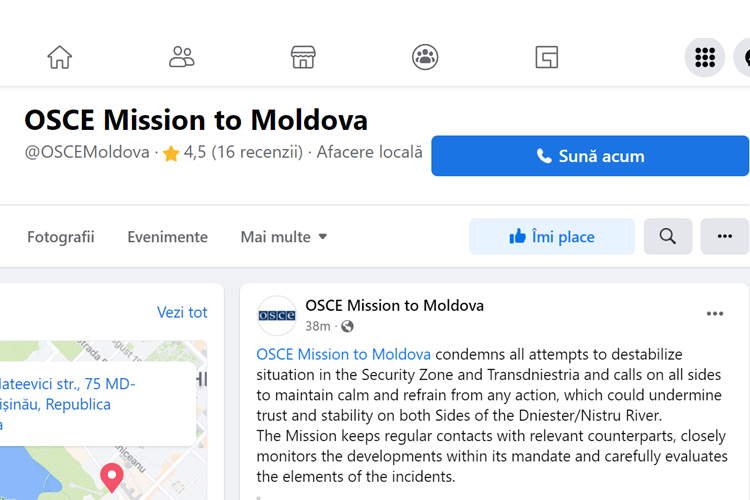
Task: Open the Vezi tot link
Action: [x=182, y=312]
